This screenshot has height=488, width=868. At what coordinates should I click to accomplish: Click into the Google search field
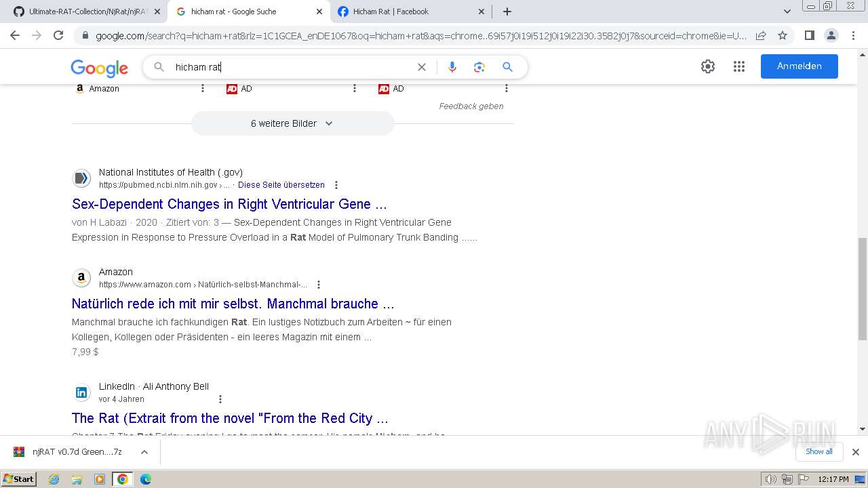coord(292,67)
